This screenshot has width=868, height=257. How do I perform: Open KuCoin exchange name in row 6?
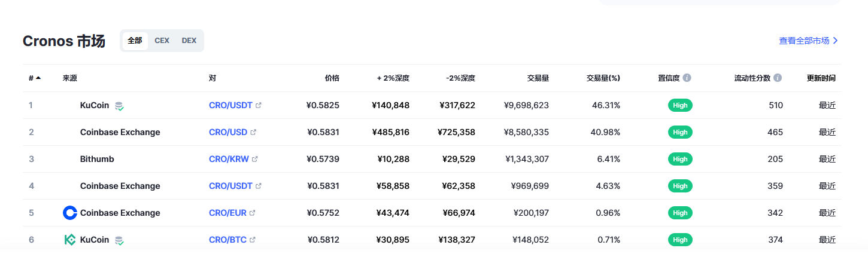pos(95,240)
